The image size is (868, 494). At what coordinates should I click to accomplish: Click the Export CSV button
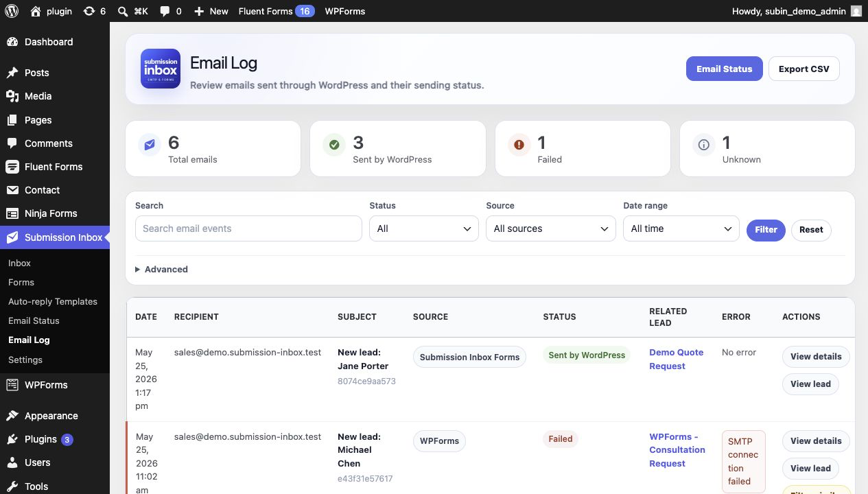(x=804, y=69)
